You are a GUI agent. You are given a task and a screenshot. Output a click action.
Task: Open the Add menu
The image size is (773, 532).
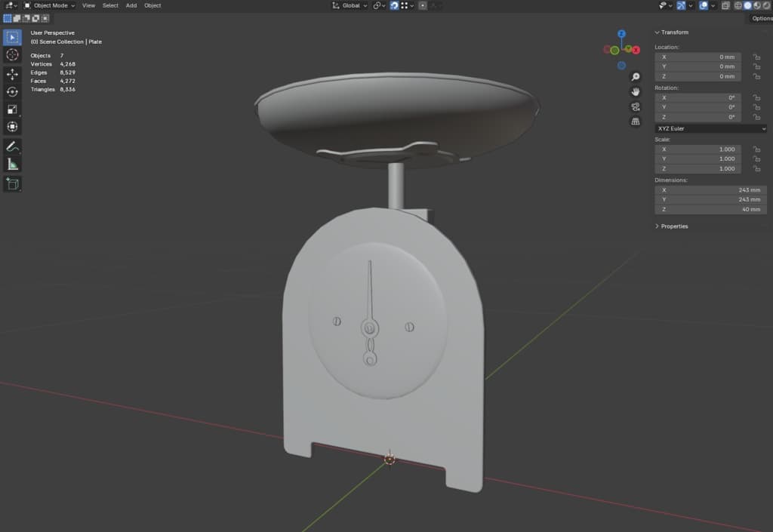pos(131,5)
